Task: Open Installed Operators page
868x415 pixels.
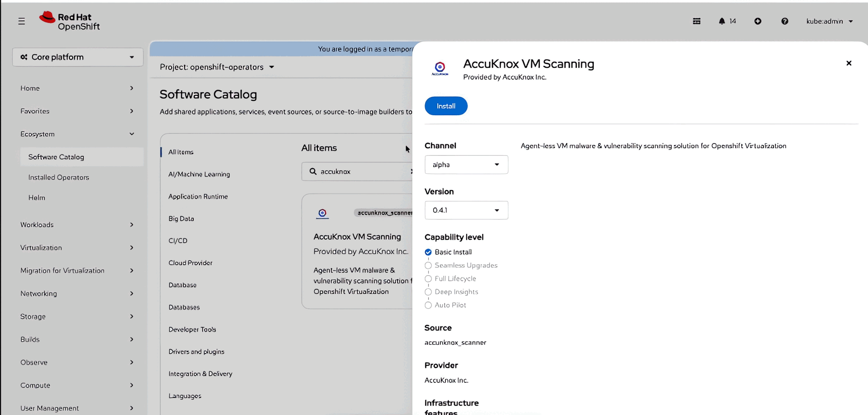Action: click(x=59, y=177)
